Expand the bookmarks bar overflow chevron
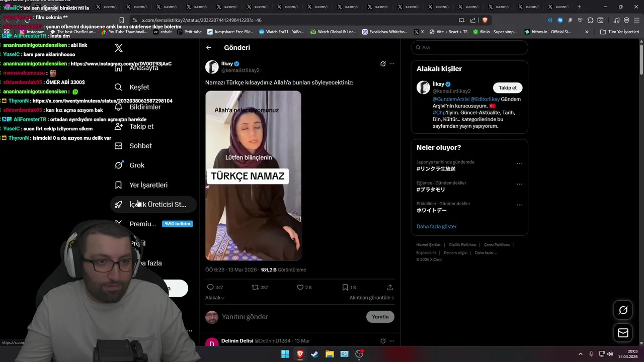Viewport: 644px width, 362px height. click(587, 32)
